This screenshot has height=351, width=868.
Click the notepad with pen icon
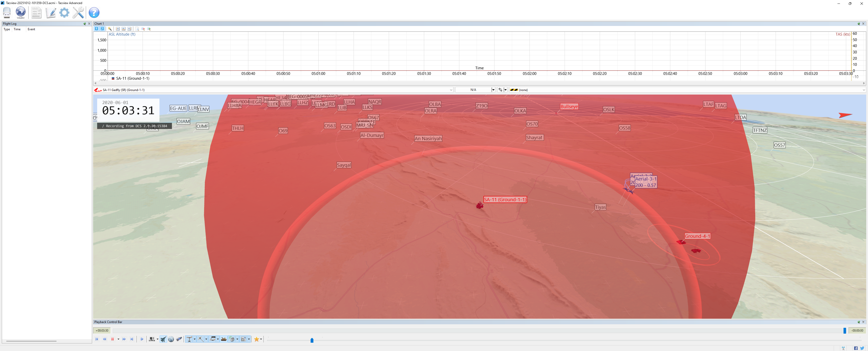50,12
